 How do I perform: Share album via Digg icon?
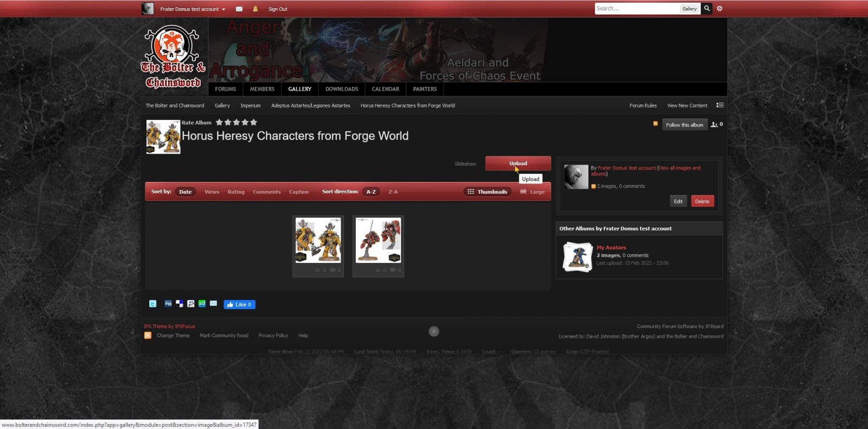point(168,304)
